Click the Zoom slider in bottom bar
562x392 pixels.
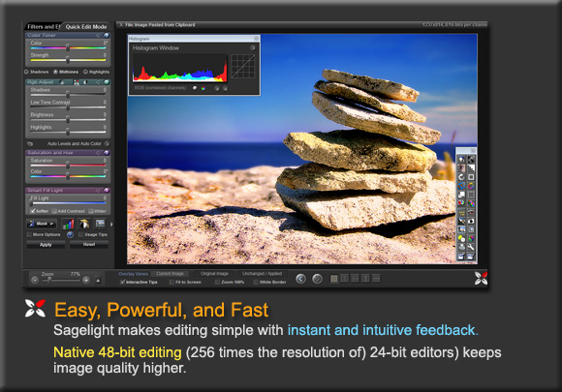point(60,281)
